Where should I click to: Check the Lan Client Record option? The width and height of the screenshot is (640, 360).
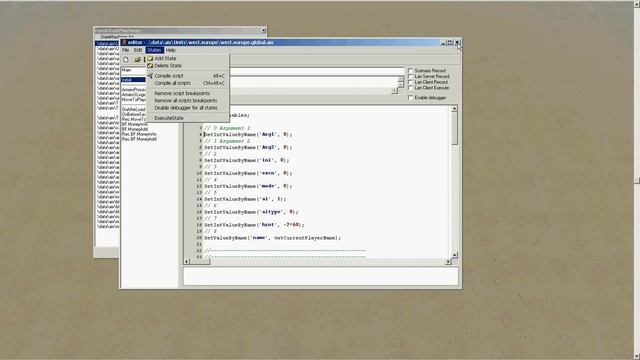coord(411,82)
